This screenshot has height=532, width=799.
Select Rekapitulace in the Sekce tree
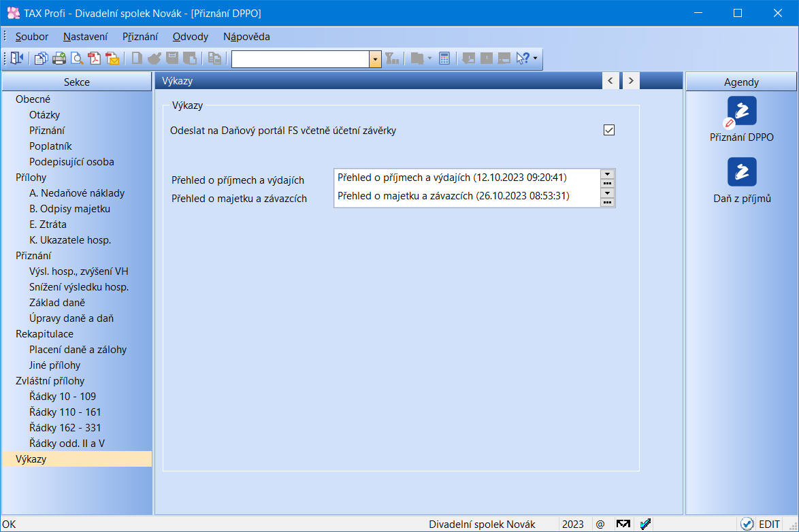[44, 334]
